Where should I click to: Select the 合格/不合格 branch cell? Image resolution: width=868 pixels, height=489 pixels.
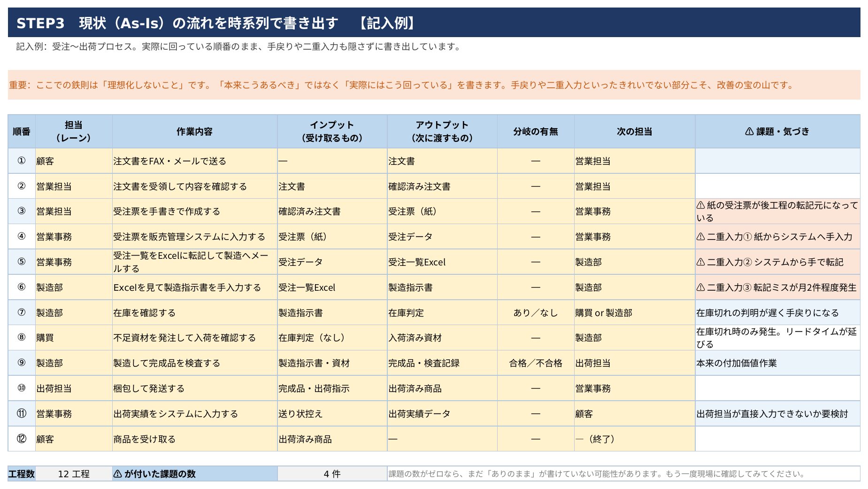click(536, 363)
